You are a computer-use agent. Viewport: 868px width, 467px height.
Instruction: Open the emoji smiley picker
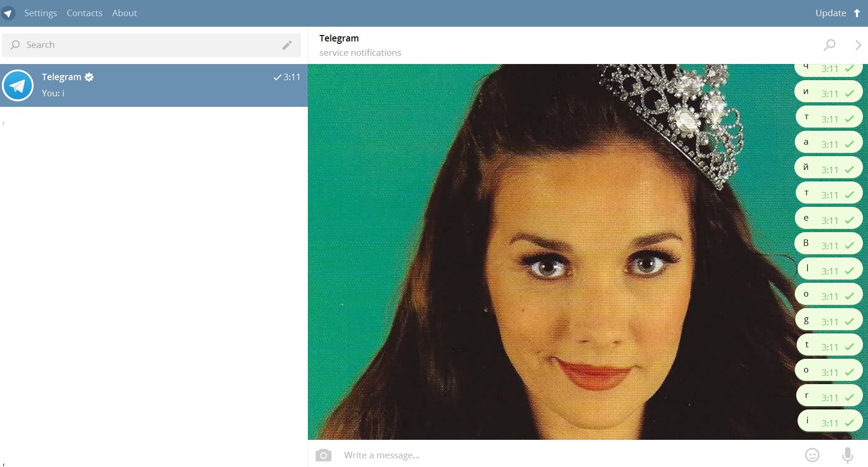pyautogui.click(x=812, y=455)
